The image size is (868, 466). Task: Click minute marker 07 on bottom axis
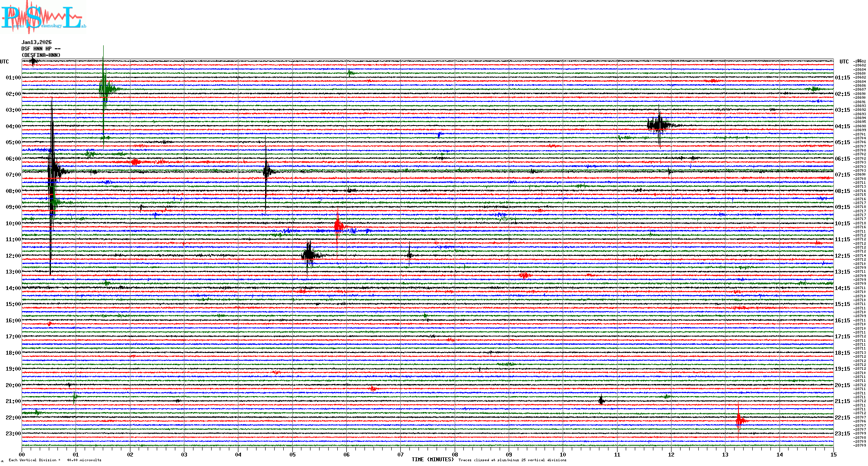click(401, 454)
